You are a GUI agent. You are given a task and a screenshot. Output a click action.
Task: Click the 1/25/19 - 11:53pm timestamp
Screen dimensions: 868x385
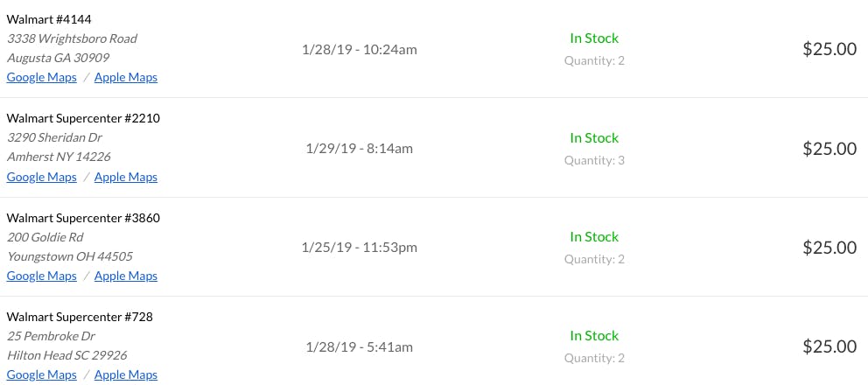pyautogui.click(x=360, y=247)
